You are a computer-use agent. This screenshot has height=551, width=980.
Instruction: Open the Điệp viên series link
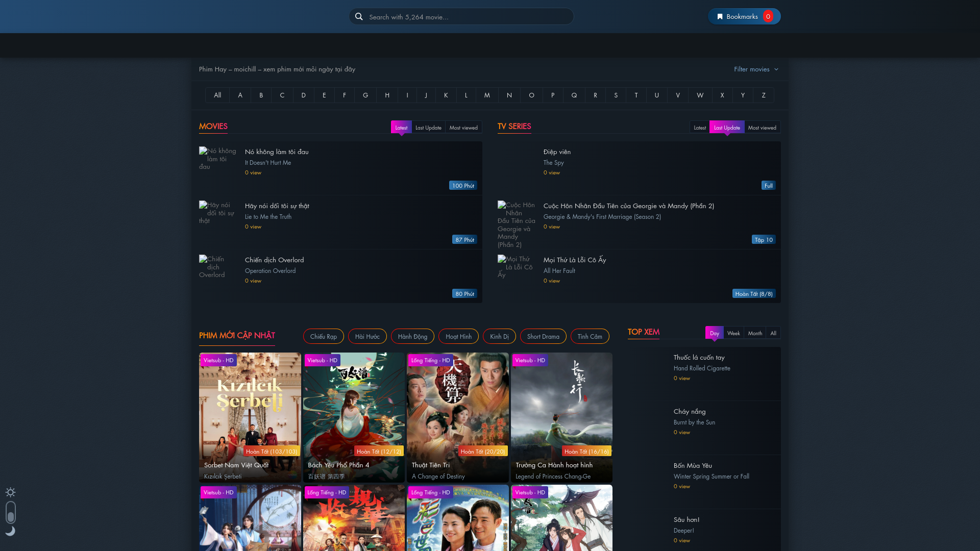pyautogui.click(x=557, y=152)
